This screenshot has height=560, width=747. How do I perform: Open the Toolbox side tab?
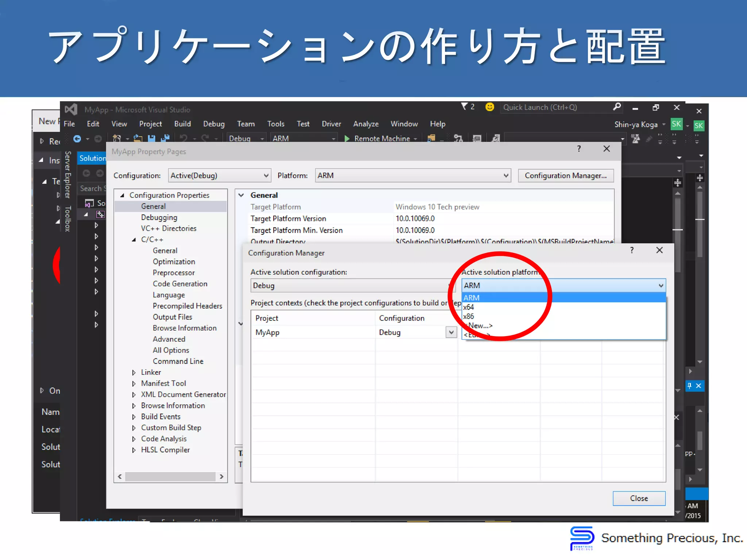click(x=67, y=218)
